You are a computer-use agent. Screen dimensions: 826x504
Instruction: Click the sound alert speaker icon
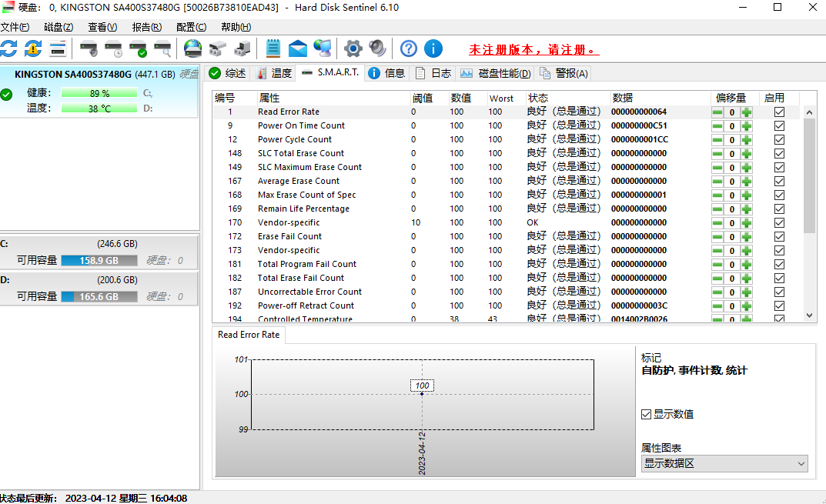376,48
